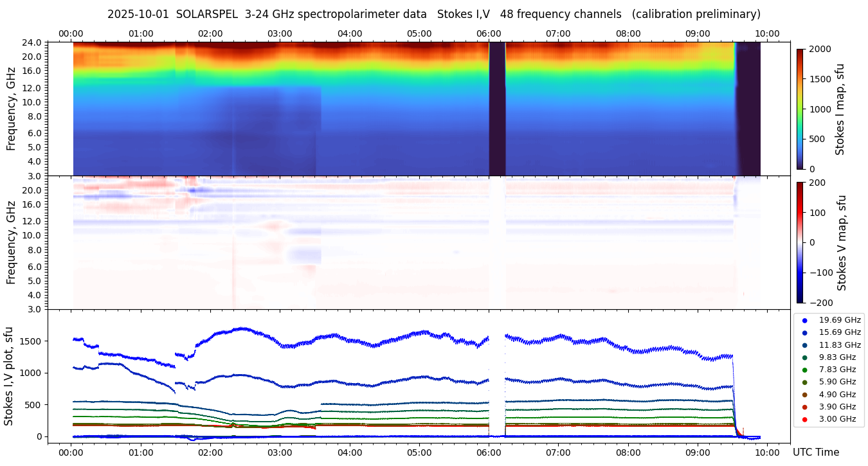Choose the 4.90 GHz legend entry
The width and height of the screenshot is (868, 466).
tap(804, 395)
